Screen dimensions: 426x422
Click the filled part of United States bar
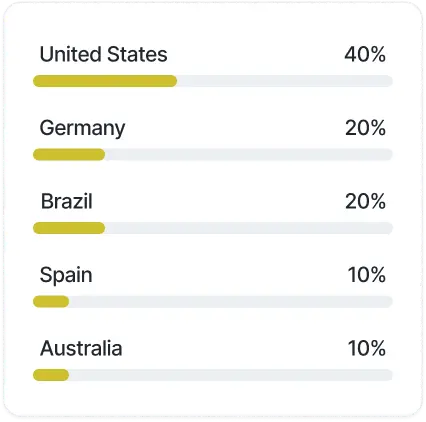(x=105, y=81)
